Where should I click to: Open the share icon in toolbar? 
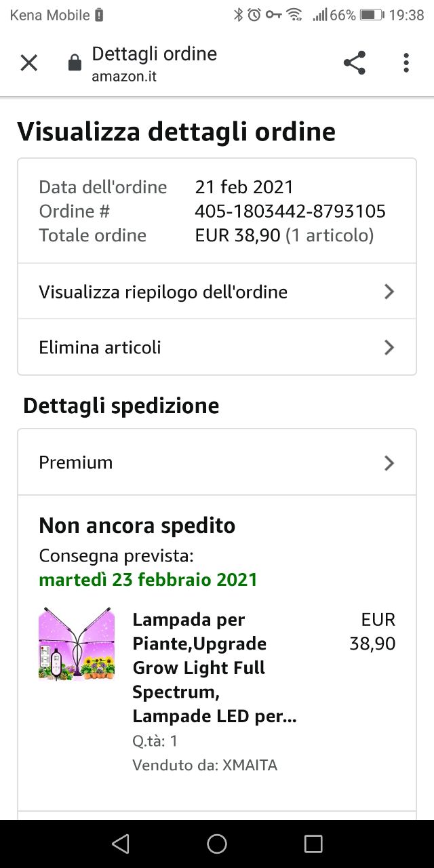click(x=354, y=63)
